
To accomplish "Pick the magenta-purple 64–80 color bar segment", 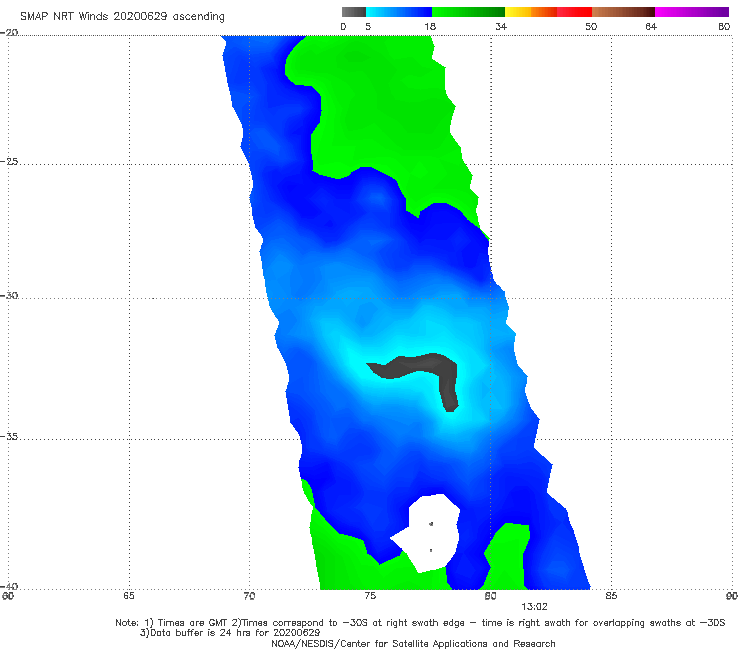I will 692,12.
